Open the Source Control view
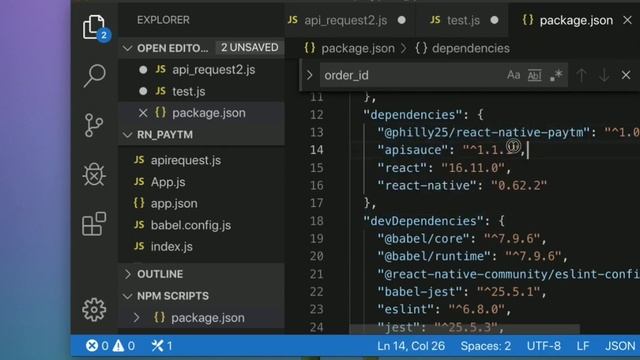640x360 pixels. click(x=94, y=125)
